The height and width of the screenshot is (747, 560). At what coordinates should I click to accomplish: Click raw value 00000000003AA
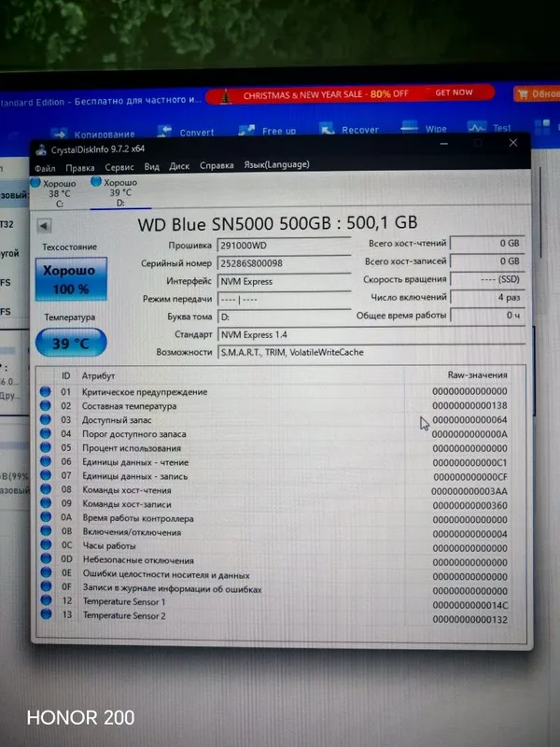(469, 491)
